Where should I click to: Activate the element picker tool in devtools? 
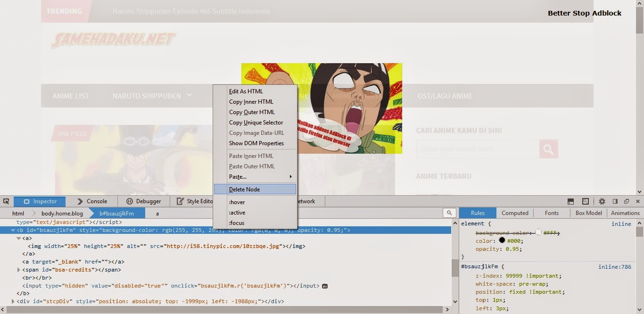(6, 201)
